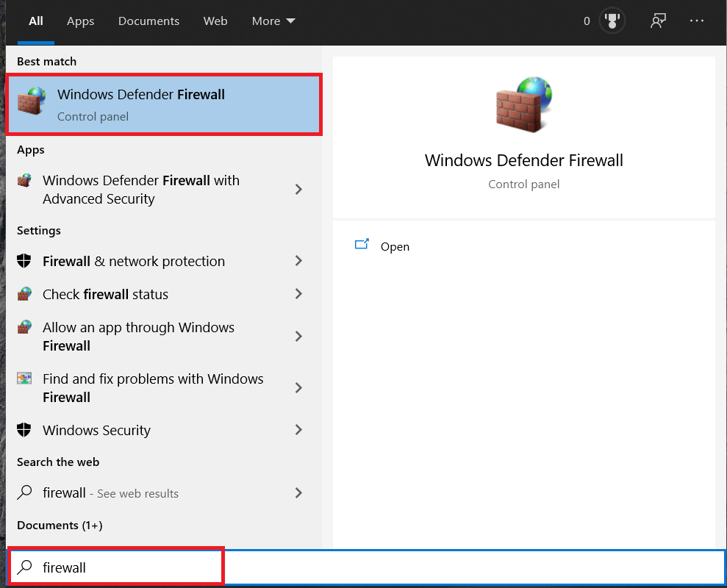Open the feedback person icon
This screenshot has width=727, height=588.
[x=658, y=21]
